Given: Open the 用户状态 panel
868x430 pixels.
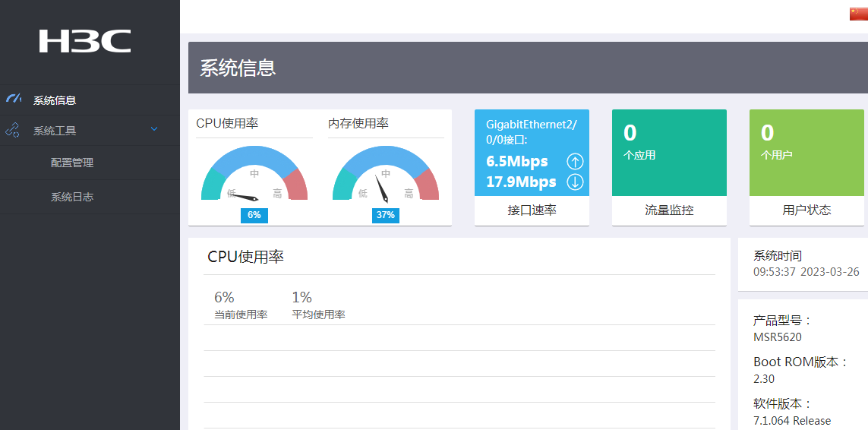Looking at the screenshot, I should click(x=806, y=210).
